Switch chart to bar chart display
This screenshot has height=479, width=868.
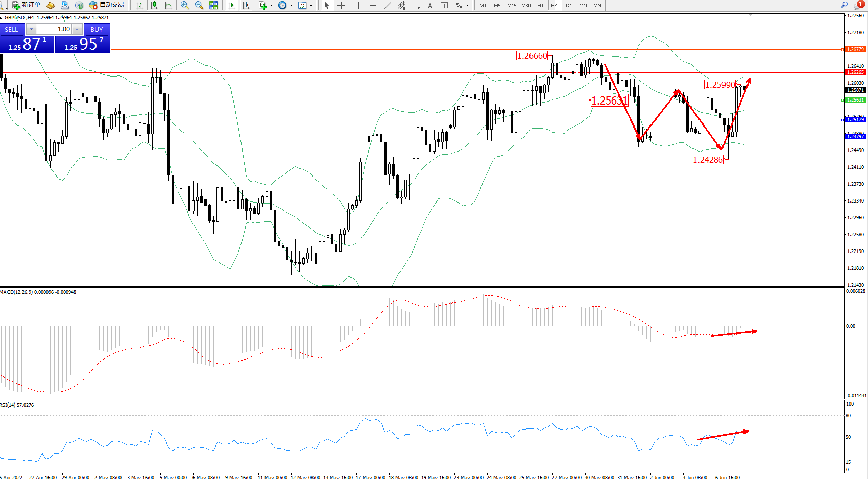[x=139, y=5]
